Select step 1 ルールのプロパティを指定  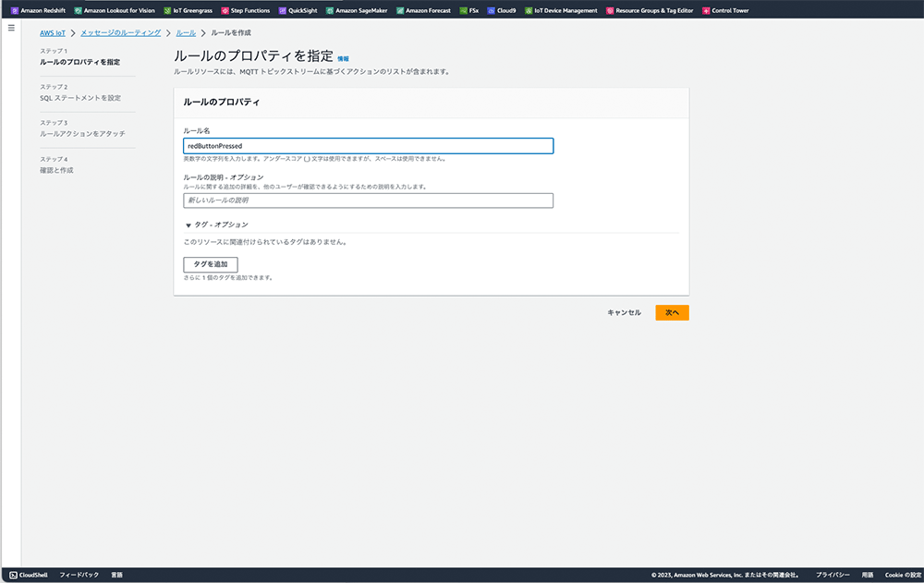click(x=80, y=62)
